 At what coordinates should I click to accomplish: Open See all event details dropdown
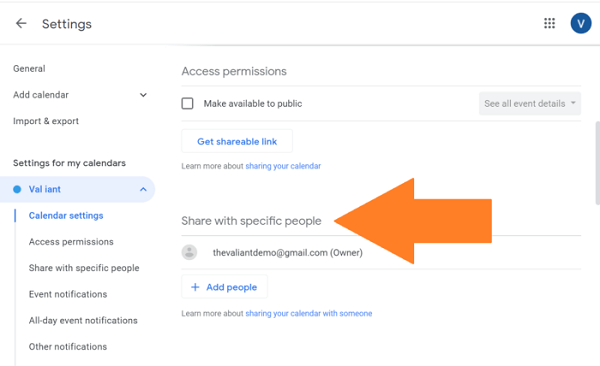pos(530,103)
